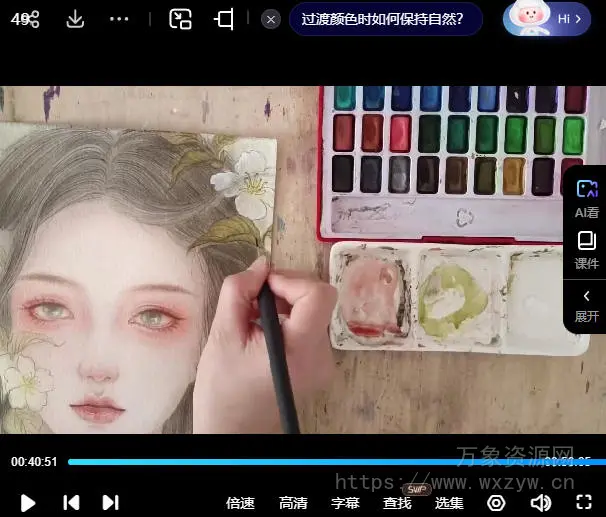Viewport: 606px width, 517px height.
Task: Open the 倍速 playback speed menu
Action: 240,502
